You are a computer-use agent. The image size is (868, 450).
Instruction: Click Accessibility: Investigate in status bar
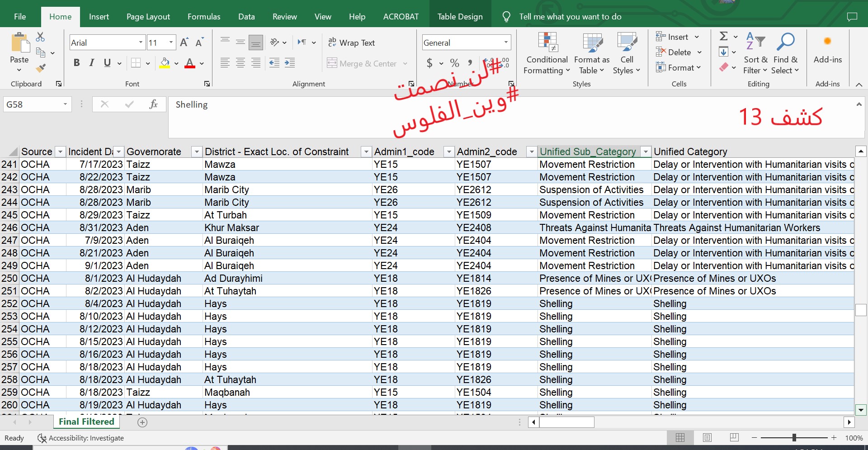click(81, 438)
